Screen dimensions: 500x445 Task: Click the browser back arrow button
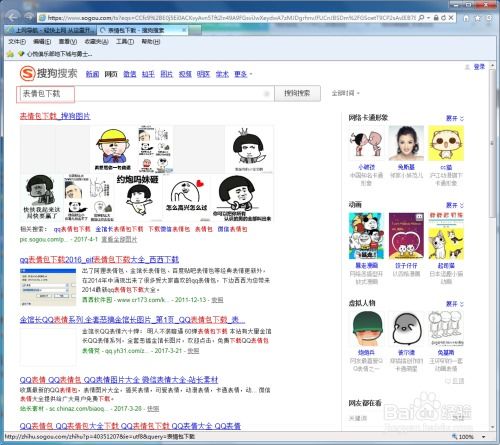coord(12,17)
